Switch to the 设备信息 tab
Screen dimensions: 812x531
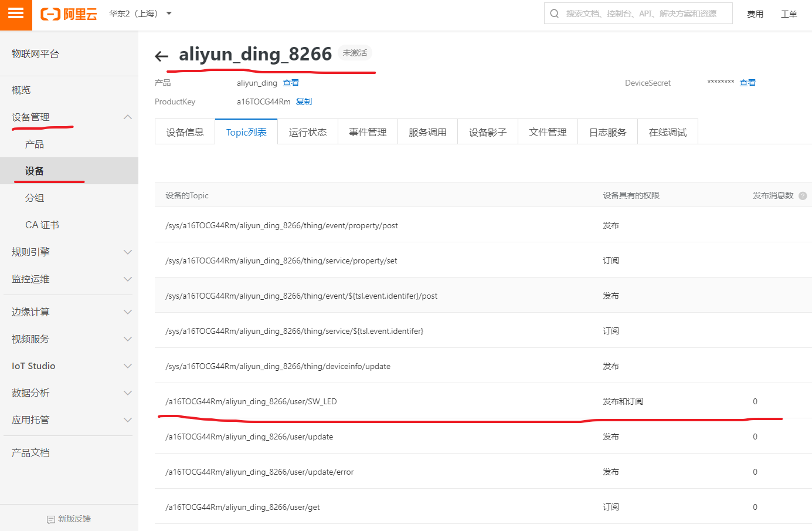click(x=185, y=132)
